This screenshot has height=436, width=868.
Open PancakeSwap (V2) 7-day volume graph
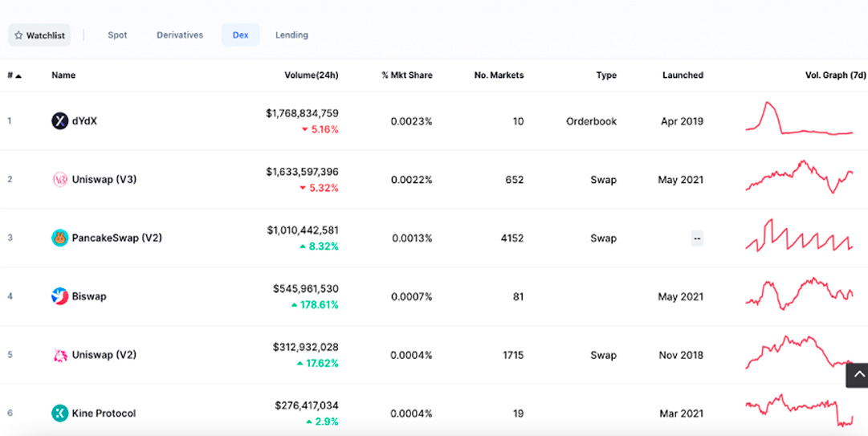800,236
